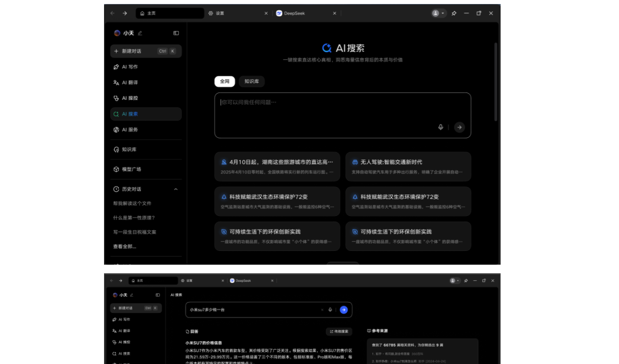Go back in the AI搜索 home window
The width and height of the screenshot is (619, 364).
pyautogui.click(x=113, y=13)
